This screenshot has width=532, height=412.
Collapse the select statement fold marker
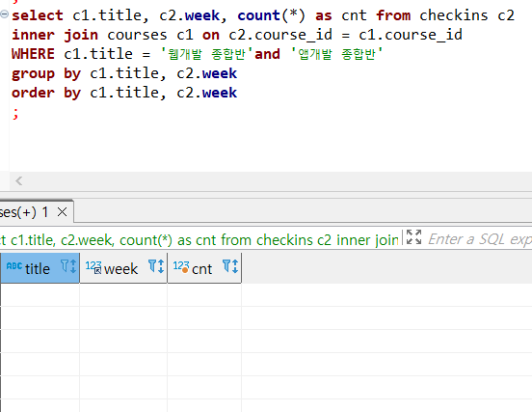[5, 14]
